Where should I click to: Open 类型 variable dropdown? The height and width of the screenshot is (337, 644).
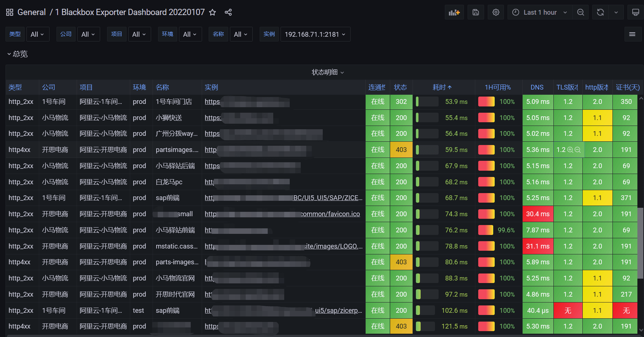(x=37, y=34)
